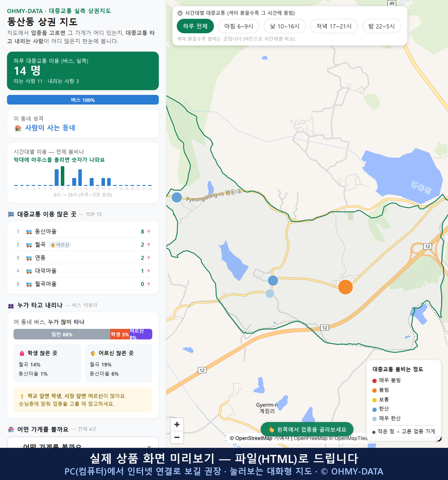Open the OpenMapTiles attribution link

(349, 438)
